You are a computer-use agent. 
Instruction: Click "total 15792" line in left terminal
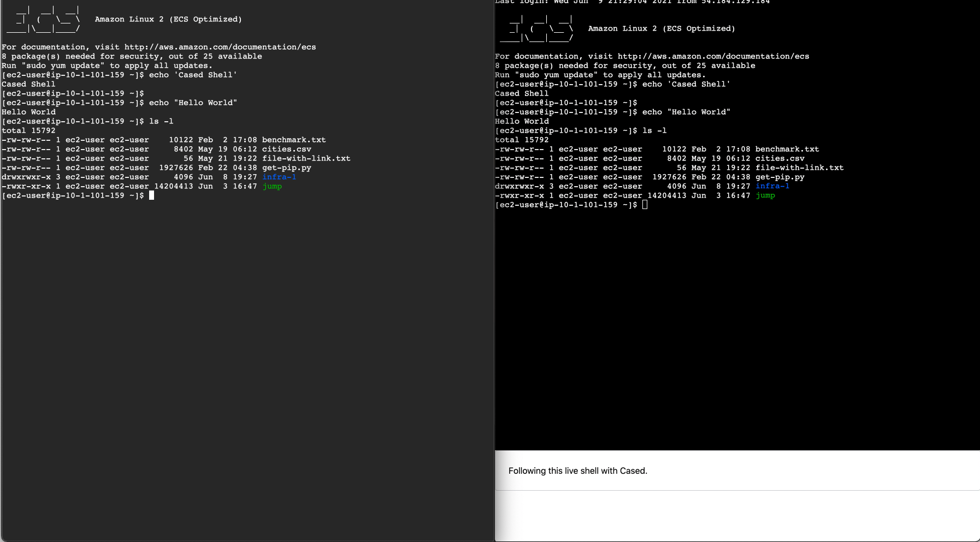[x=28, y=130]
